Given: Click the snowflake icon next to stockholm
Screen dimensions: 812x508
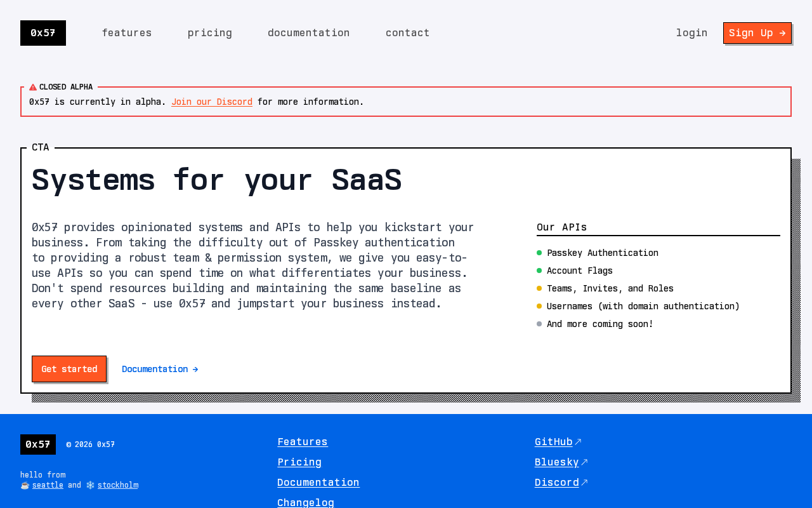Looking at the screenshot, I should (90, 485).
